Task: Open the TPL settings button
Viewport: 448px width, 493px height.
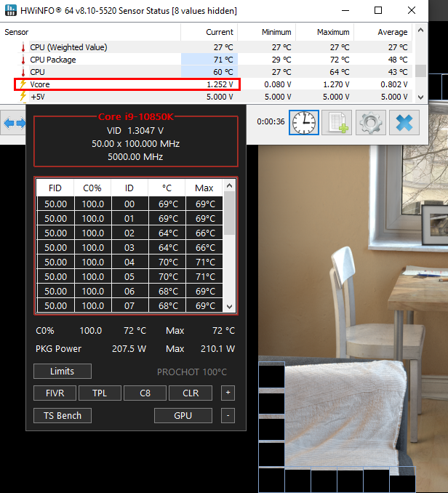Action: pyautogui.click(x=100, y=393)
